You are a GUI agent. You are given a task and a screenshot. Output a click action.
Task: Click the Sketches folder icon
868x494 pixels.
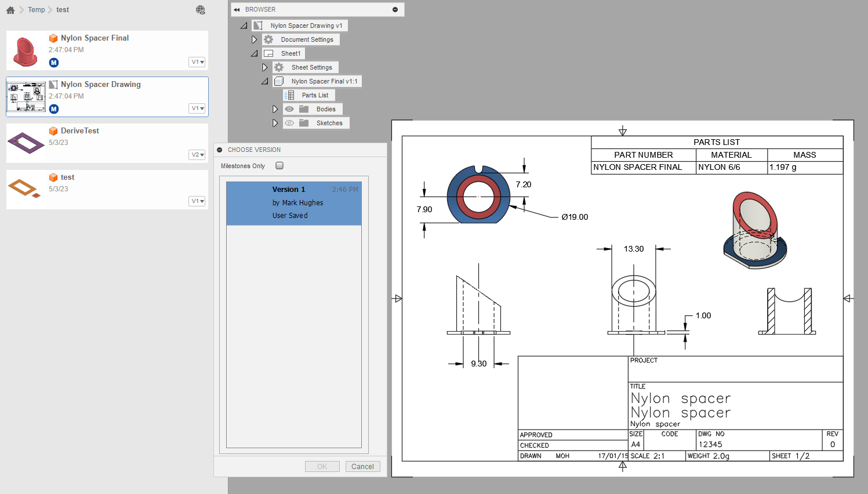304,123
